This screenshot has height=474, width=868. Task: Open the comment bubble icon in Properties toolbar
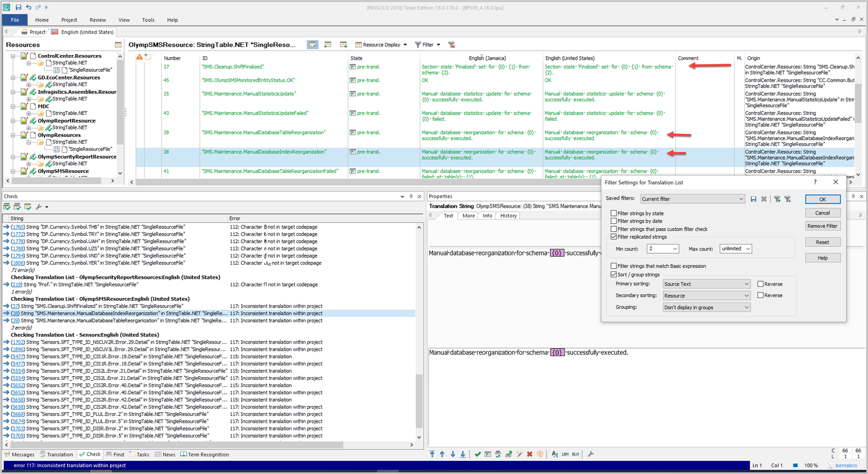pyautogui.click(x=540, y=454)
